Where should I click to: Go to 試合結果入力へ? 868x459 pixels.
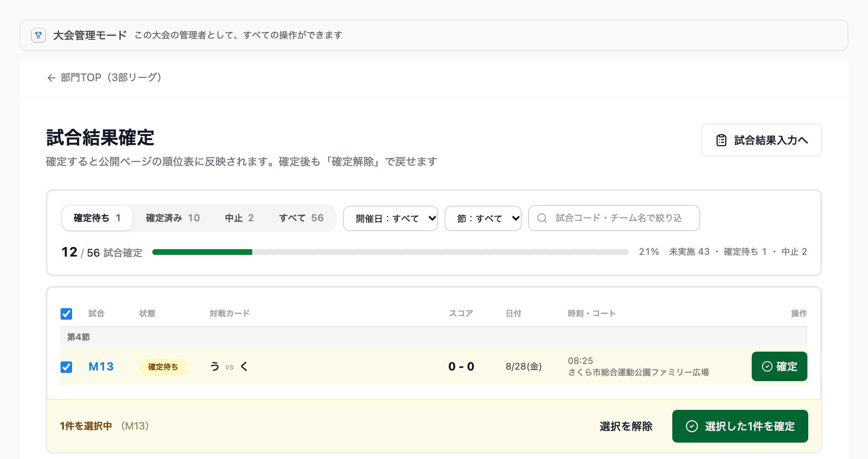[x=762, y=140]
